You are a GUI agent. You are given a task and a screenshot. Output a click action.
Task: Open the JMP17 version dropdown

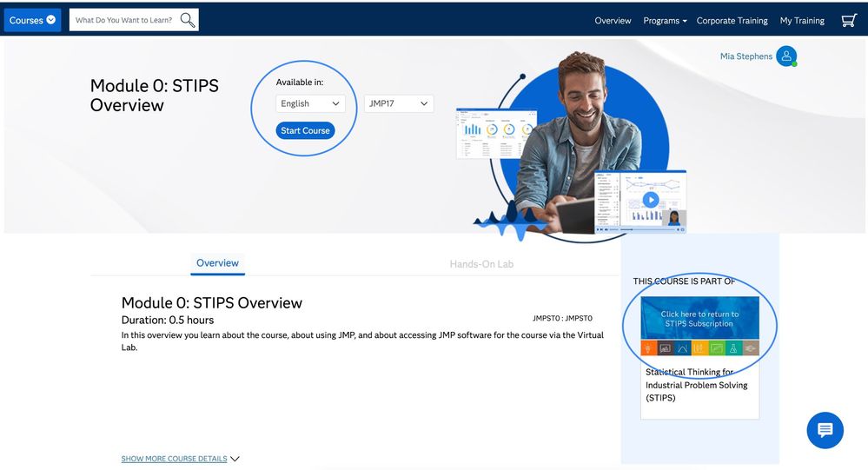399,103
